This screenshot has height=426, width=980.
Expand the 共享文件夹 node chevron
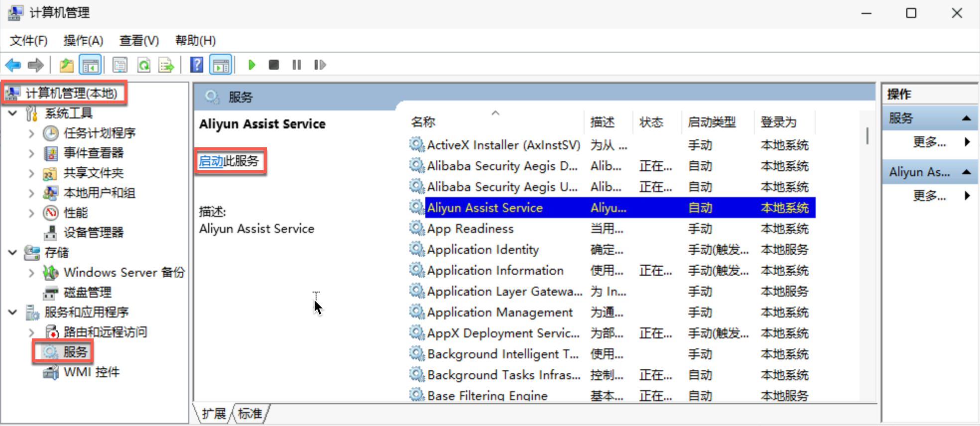click(31, 173)
